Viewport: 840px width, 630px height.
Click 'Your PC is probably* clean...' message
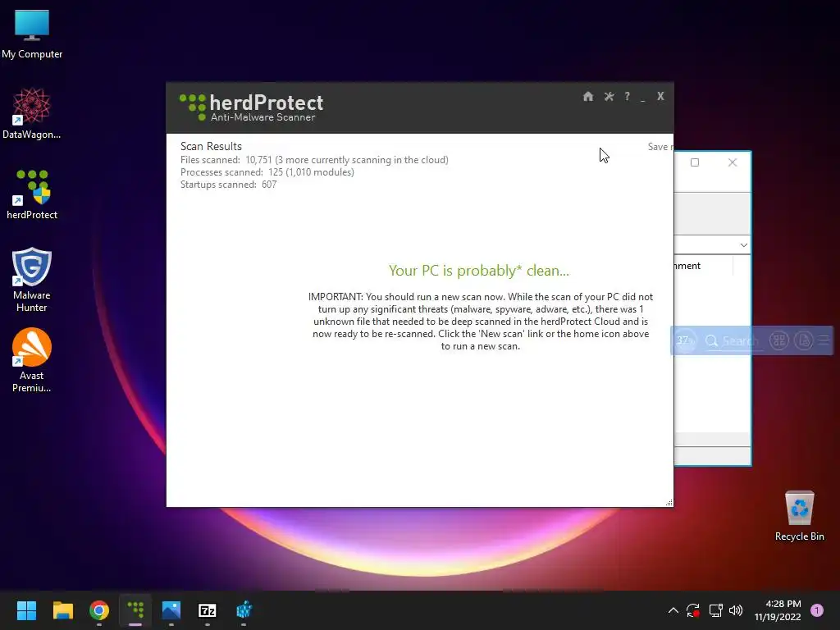pyautogui.click(x=479, y=271)
